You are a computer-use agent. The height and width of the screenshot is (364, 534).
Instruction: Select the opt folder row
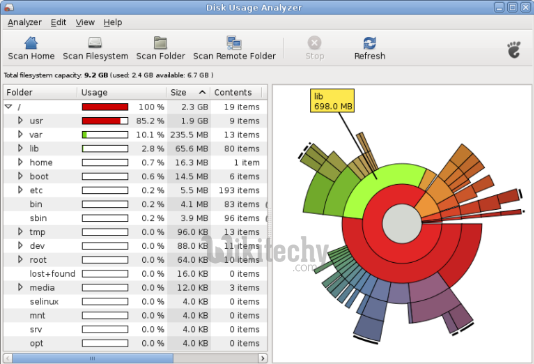pos(135,343)
